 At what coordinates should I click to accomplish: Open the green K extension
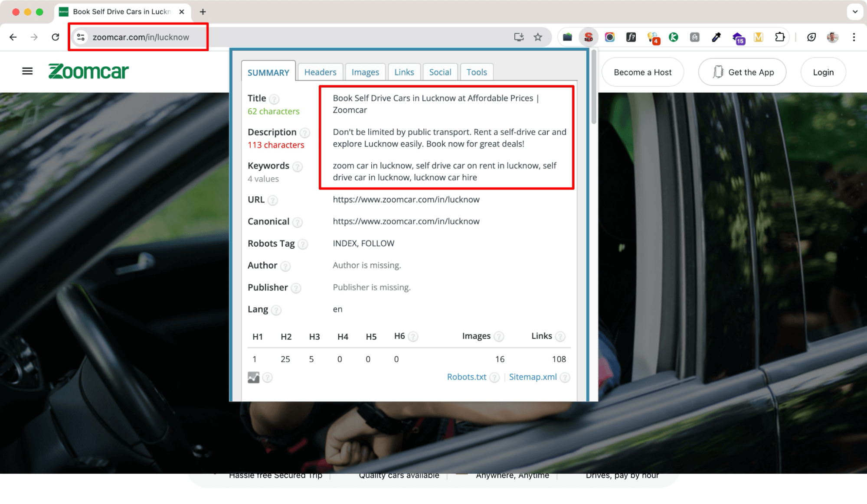pyautogui.click(x=674, y=37)
